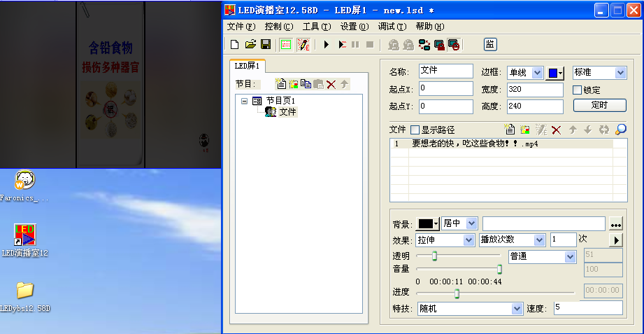Click the two-monitors sync toolbar icon
This screenshot has height=334, width=644.
pyautogui.click(x=424, y=44)
